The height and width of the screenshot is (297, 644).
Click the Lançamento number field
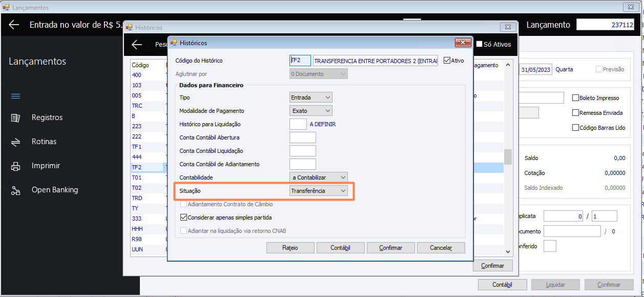click(606, 25)
